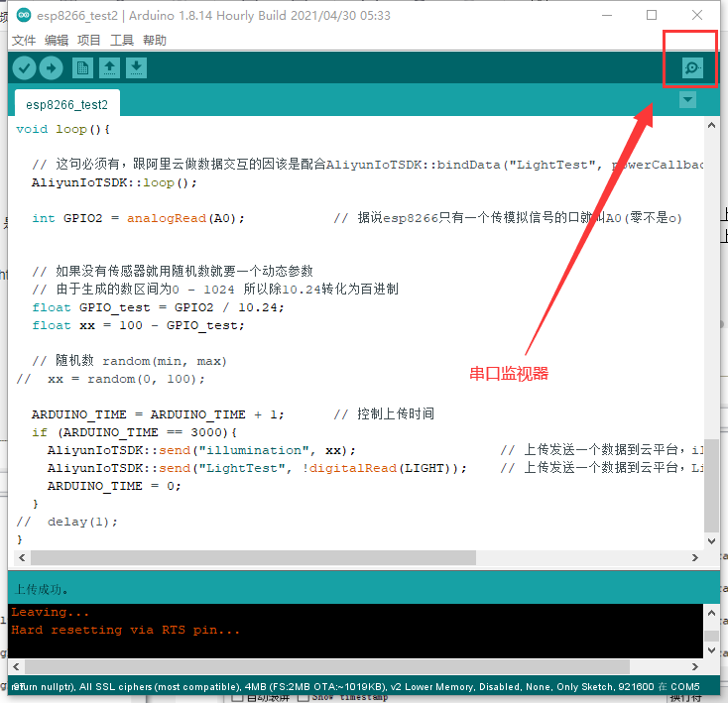This screenshot has height=703, width=728.
Task: Click the editor vertical scrollbar thumb
Action: point(711,486)
